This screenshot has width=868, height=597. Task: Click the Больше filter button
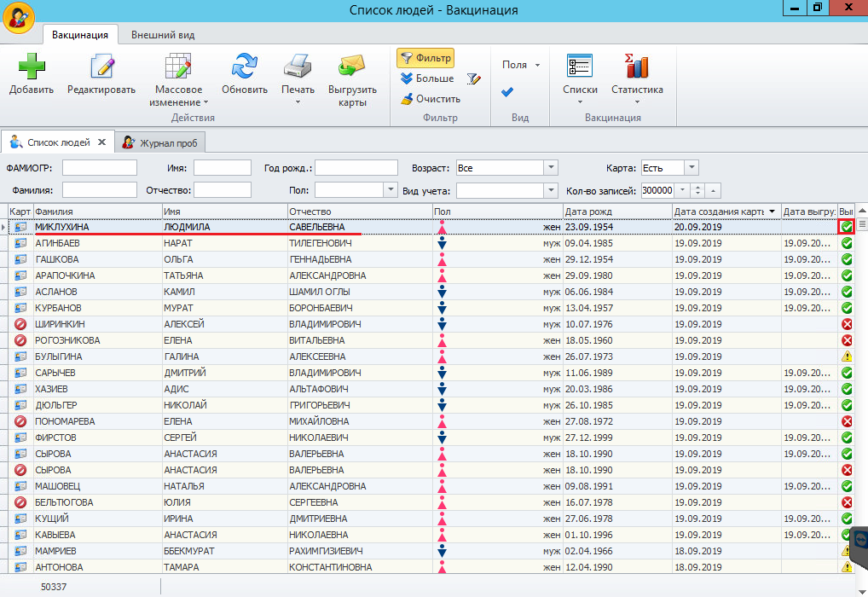[427, 78]
